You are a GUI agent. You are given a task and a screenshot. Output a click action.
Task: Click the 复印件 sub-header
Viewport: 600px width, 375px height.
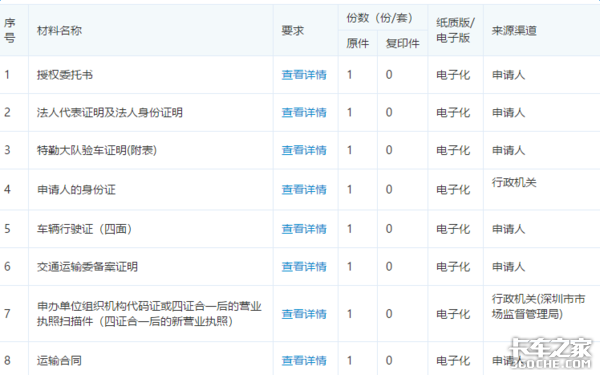coord(403,43)
